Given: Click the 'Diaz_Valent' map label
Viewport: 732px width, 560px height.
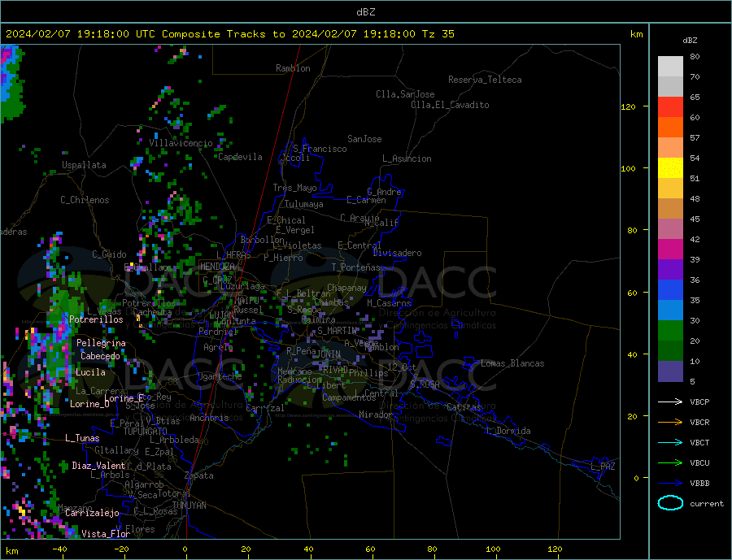Looking at the screenshot, I should [99, 466].
